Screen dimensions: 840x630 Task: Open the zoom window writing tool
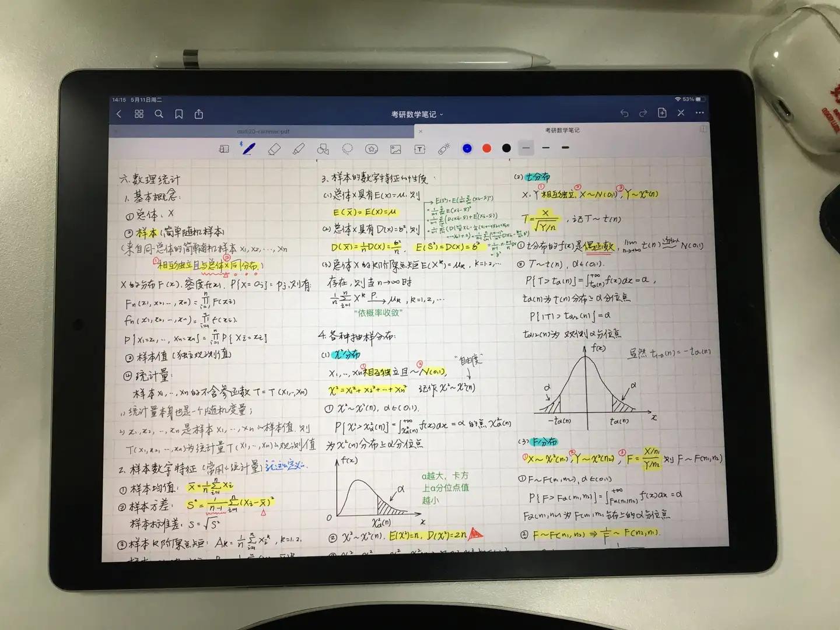point(224,149)
